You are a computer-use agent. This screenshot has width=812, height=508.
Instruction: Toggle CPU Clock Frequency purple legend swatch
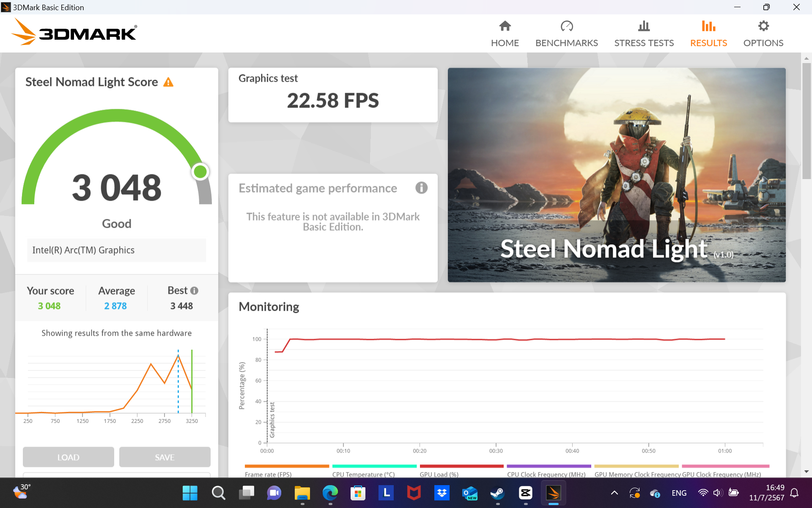click(x=549, y=467)
